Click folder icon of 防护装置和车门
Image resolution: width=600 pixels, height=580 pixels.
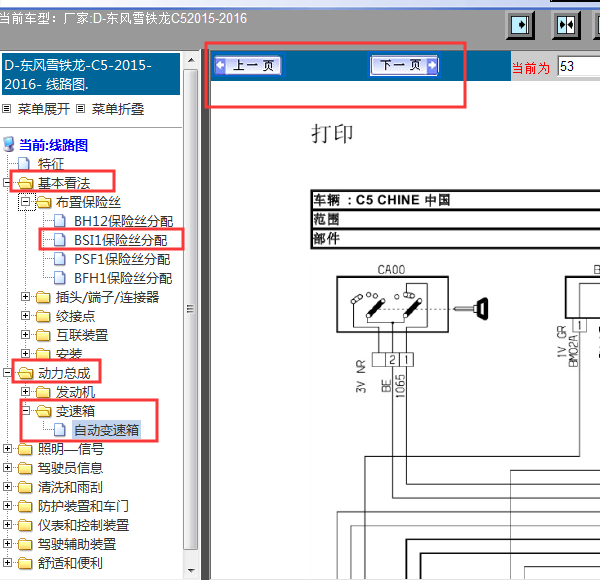[x=25, y=506]
